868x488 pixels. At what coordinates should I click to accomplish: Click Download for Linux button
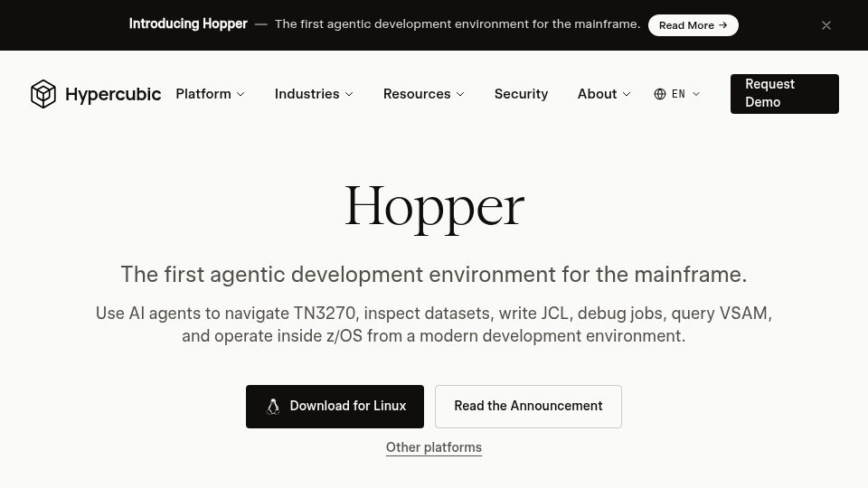[335, 407]
